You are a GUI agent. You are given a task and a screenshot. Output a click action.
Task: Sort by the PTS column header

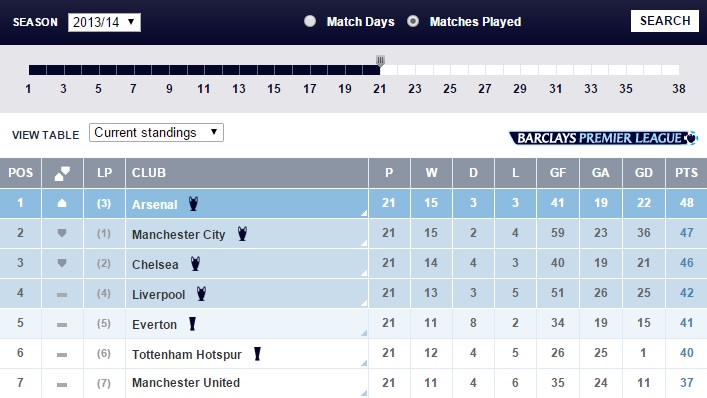point(686,173)
